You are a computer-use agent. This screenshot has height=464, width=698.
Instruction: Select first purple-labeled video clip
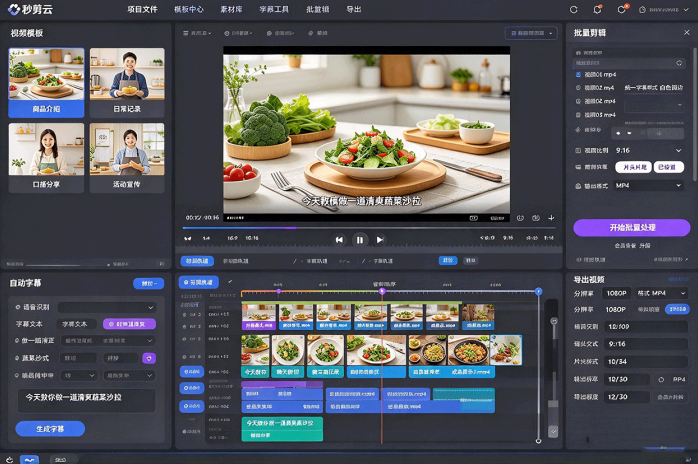coord(259,317)
